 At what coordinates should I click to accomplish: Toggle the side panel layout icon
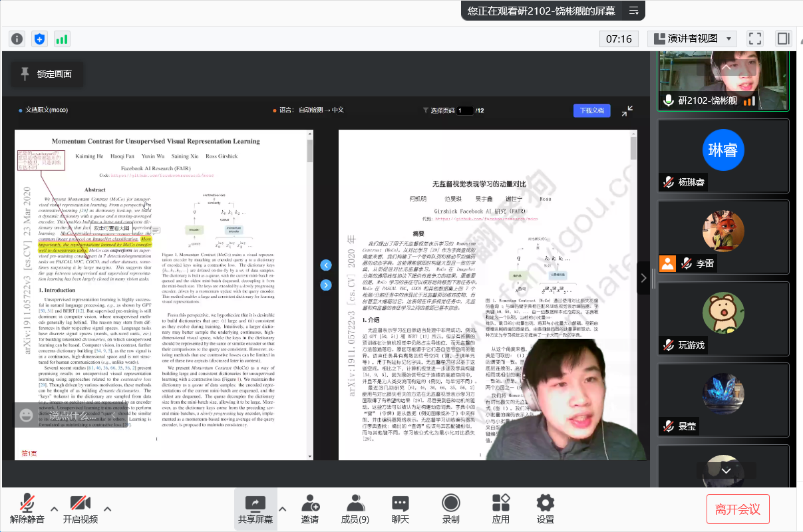coord(784,39)
